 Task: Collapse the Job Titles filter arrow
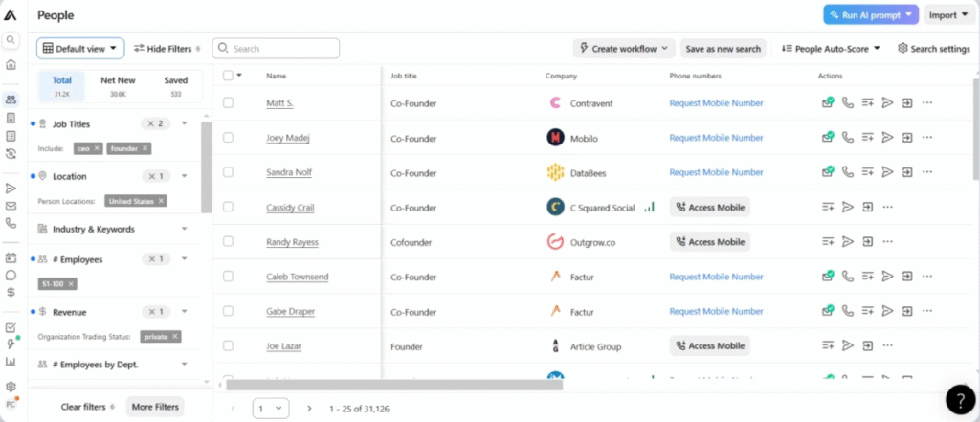coord(184,123)
